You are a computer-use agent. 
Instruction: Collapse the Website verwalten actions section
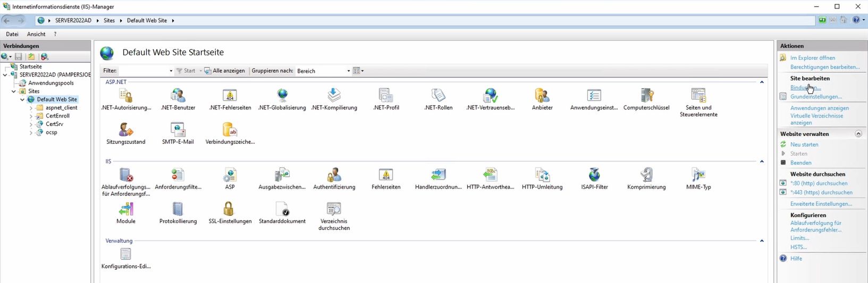pos(858,134)
